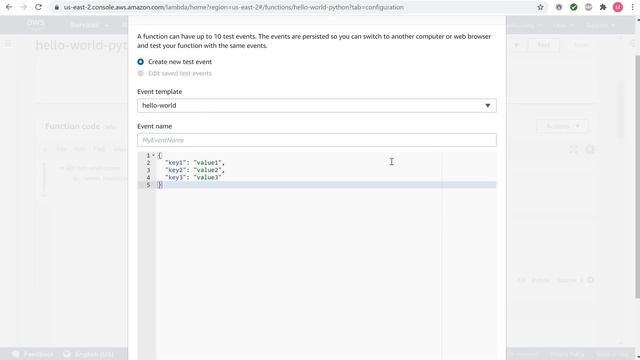Click the English (US) language selector in footer

(89, 354)
